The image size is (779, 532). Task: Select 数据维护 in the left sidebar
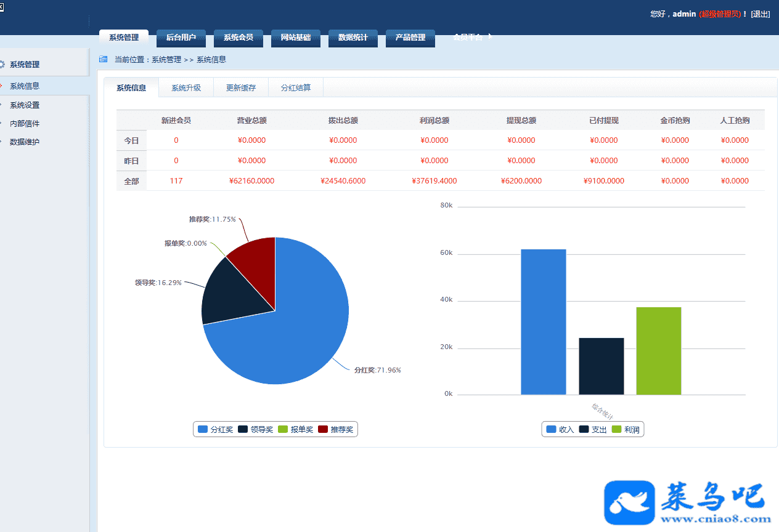point(25,142)
